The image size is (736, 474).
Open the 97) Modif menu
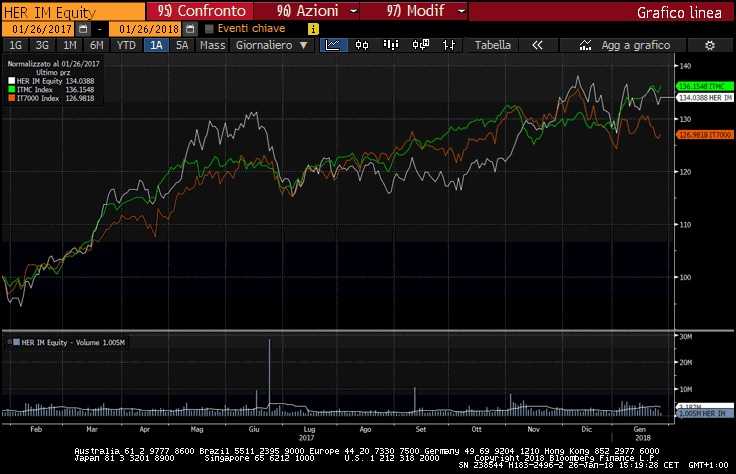tap(415, 11)
